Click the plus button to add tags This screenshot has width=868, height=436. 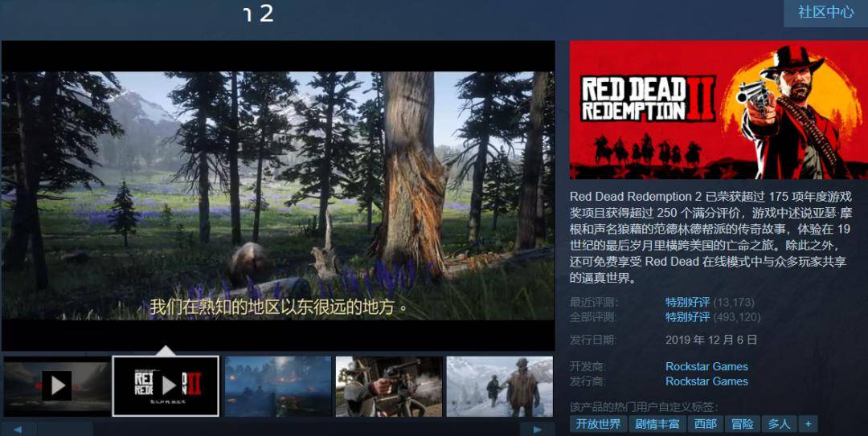pyautogui.click(x=808, y=425)
